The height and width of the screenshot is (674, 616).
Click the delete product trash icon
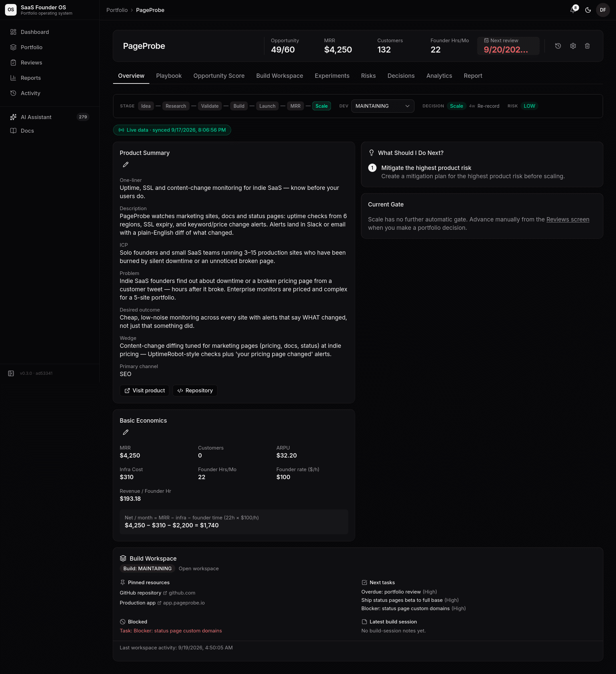pos(587,46)
